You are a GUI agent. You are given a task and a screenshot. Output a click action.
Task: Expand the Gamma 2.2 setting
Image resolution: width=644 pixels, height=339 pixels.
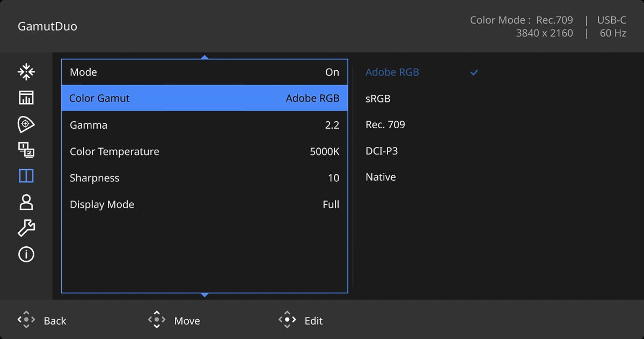pos(204,125)
